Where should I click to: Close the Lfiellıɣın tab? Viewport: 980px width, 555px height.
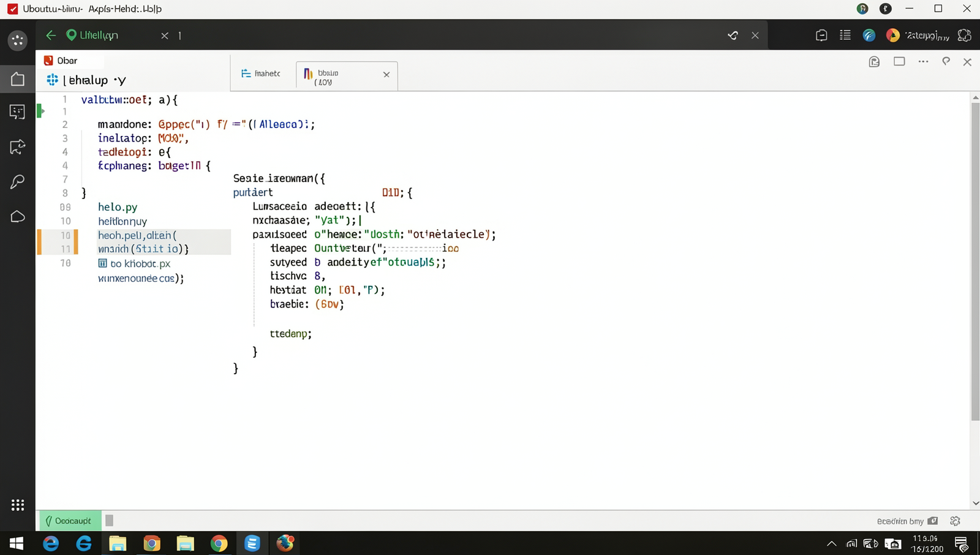[165, 36]
